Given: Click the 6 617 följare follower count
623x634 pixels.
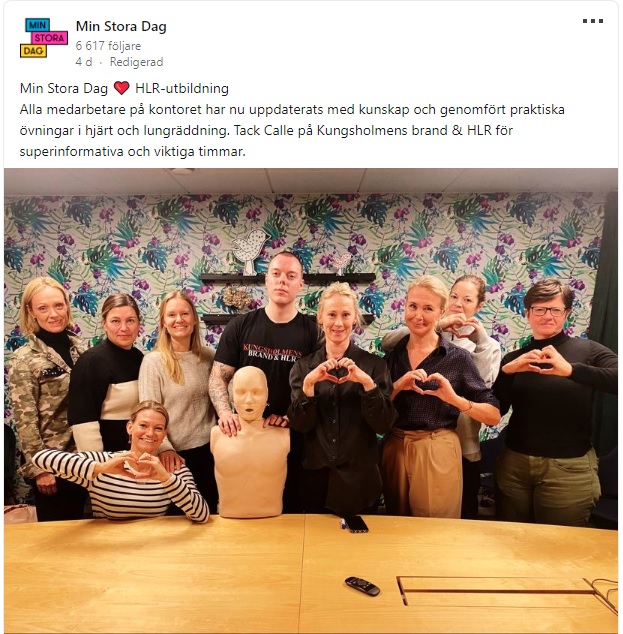Looking at the screenshot, I should pyautogui.click(x=108, y=46).
